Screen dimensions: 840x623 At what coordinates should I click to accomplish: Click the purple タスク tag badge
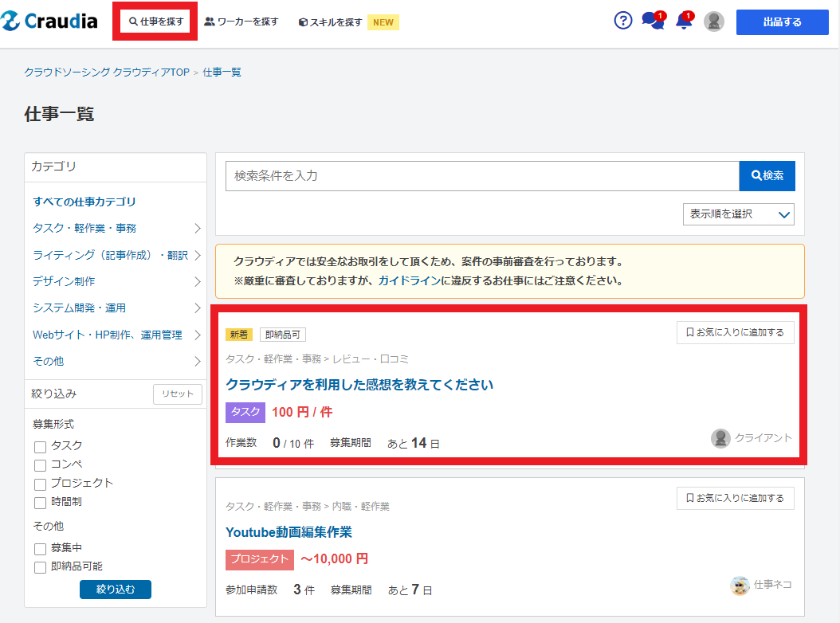(x=245, y=412)
